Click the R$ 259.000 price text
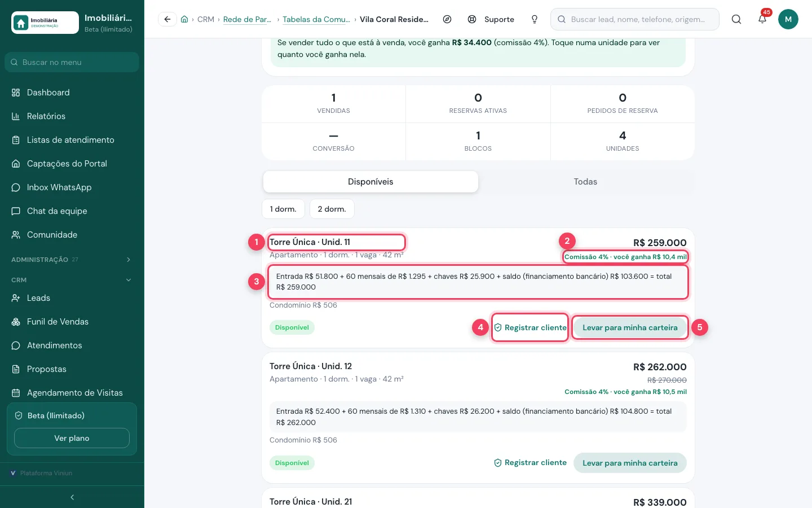This screenshot has height=508, width=812. click(660, 243)
